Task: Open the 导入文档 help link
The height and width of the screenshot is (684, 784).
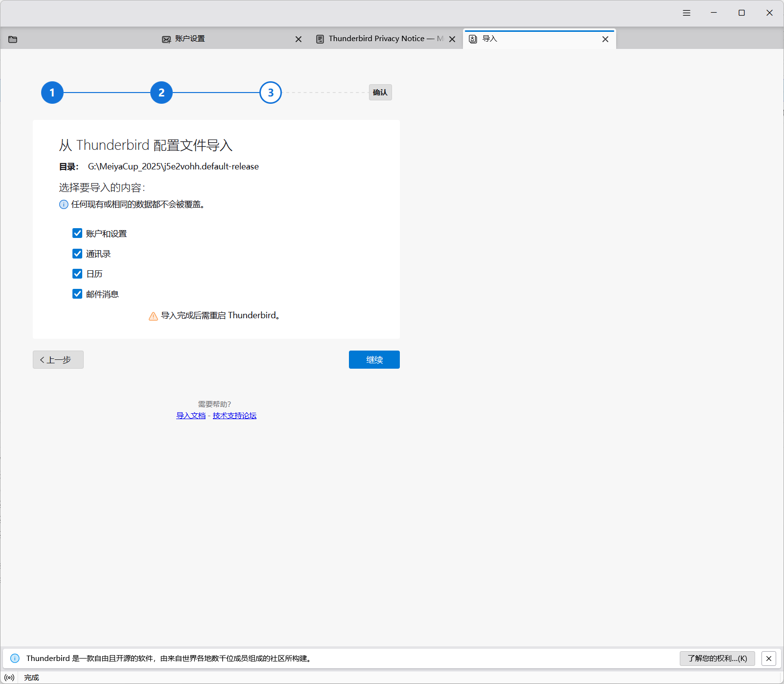Action: tap(191, 416)
